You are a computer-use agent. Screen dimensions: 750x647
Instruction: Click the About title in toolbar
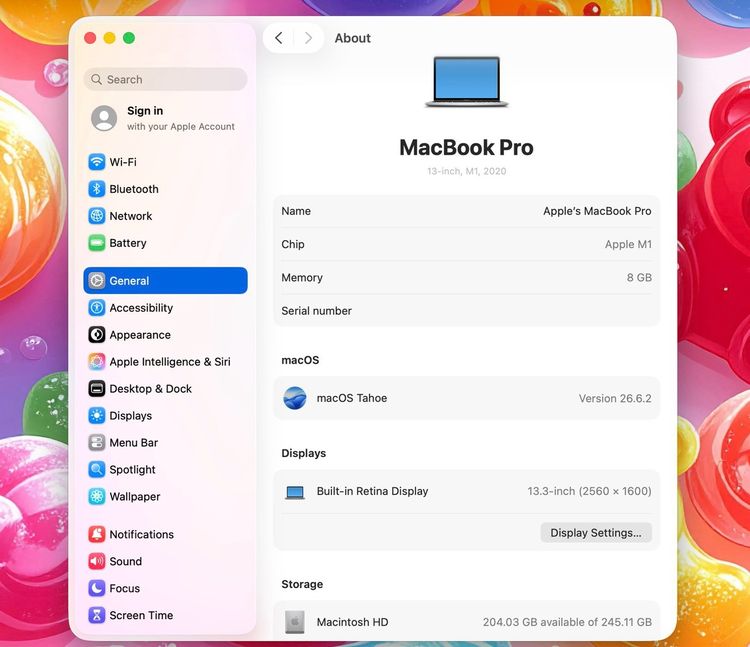(x=353, y=38)
